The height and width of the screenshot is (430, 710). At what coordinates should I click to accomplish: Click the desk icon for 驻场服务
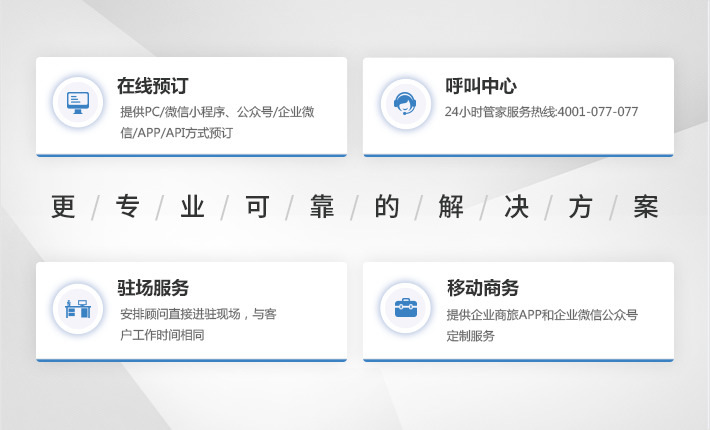(x=78, y=309)
